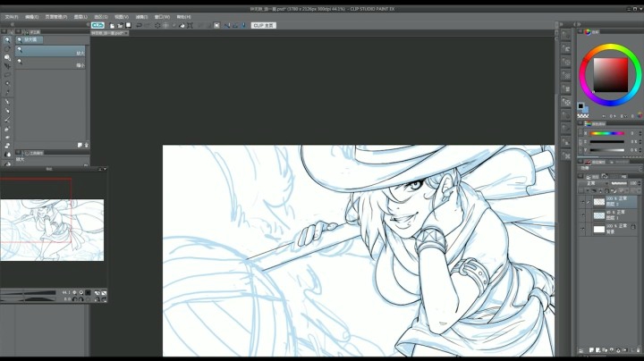644x361 pixels.
Task: Click the delete layer trash icon in layer panel
Action: [639, 350]
